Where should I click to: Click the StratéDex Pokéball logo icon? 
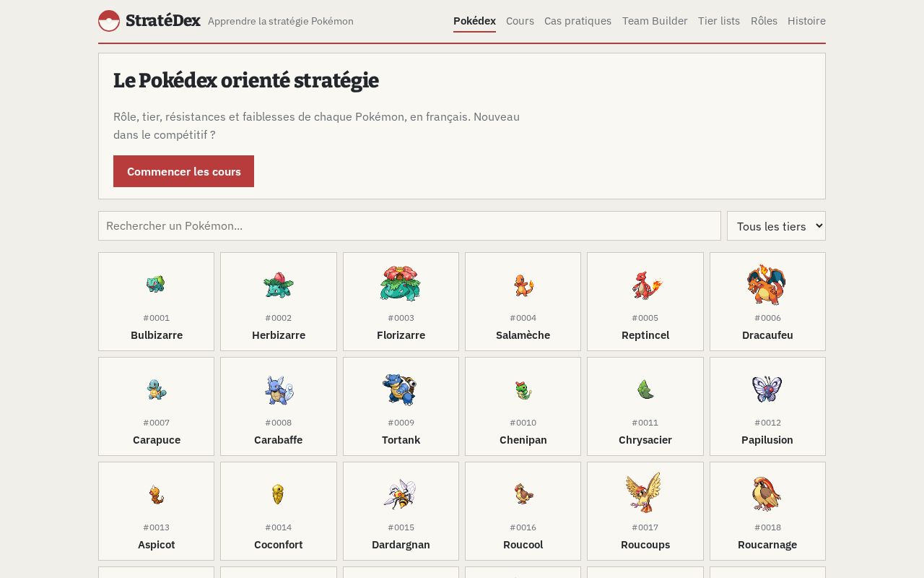point(109,21)
